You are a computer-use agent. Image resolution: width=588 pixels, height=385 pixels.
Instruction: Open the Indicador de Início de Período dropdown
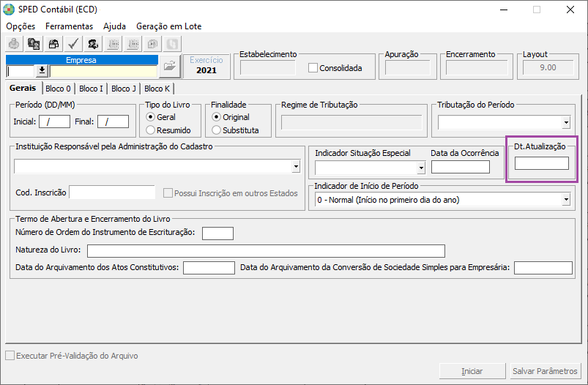click(566, 200)
